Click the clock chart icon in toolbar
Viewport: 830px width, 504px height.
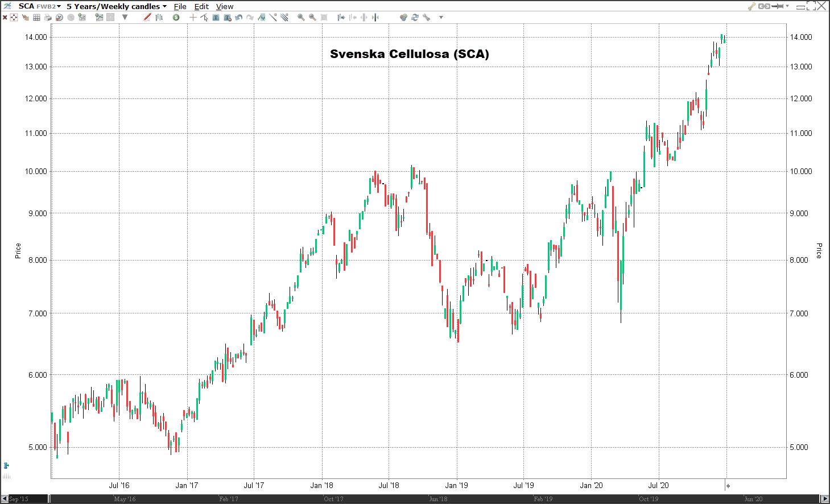(x=59, y=18)
